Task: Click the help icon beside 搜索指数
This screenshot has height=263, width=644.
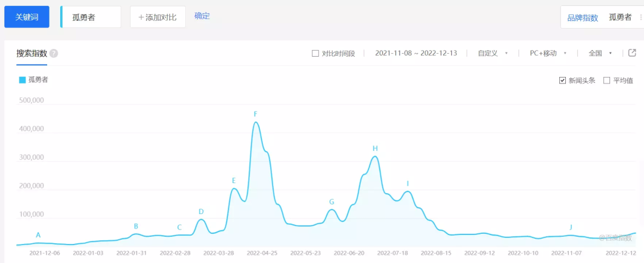Action: (54, 54)
